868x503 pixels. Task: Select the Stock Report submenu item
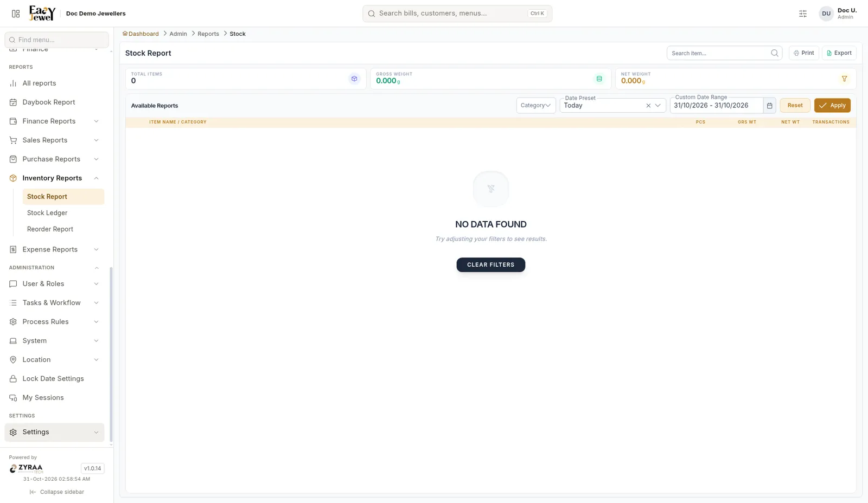[x=63, y=197]
